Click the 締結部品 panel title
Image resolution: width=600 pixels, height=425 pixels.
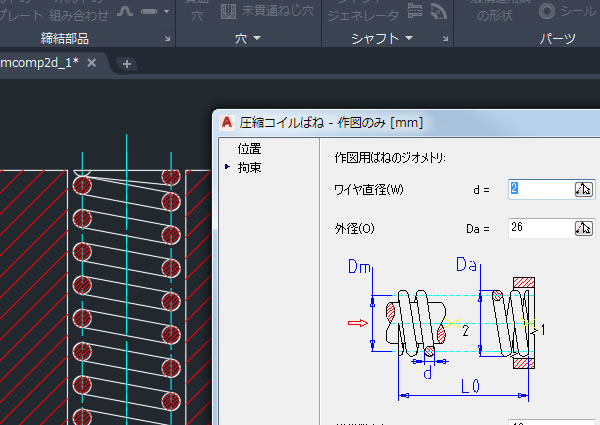coord(65,39)
